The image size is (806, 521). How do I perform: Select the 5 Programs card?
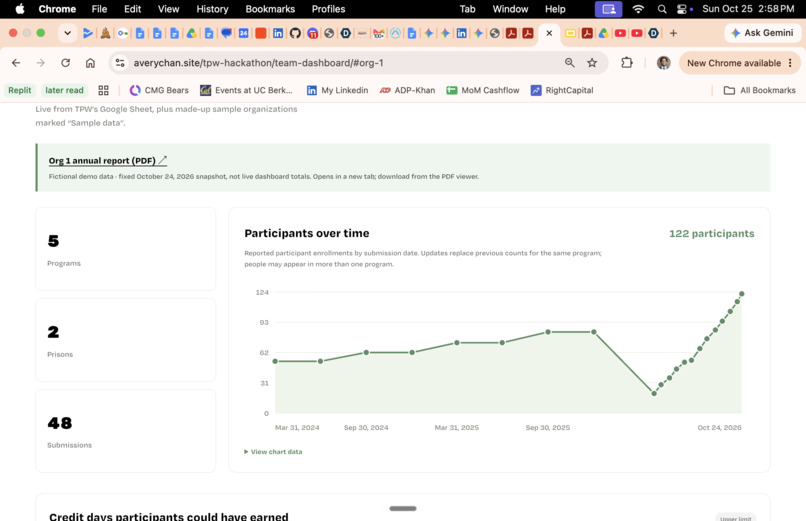tap(125, 249)
